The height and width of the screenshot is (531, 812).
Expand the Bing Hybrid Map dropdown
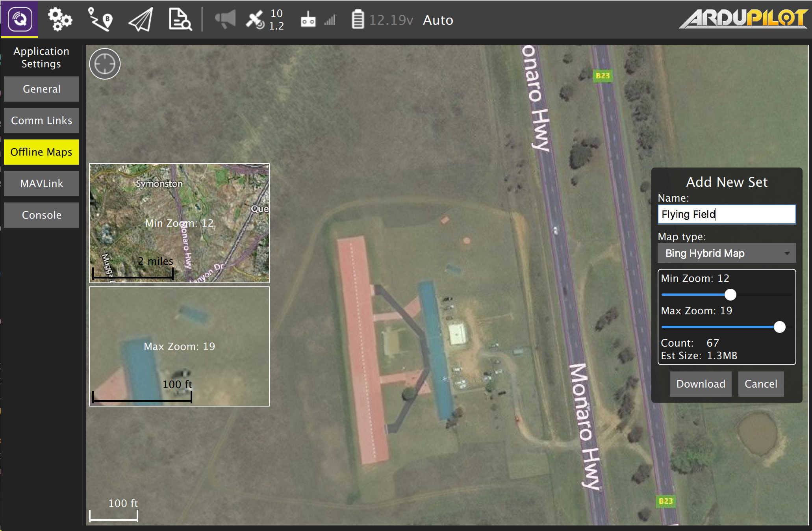point(727,253)
